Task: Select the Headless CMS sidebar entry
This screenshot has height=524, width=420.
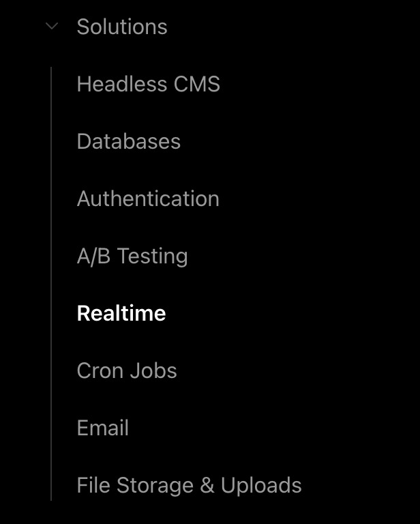Action: 148,84
